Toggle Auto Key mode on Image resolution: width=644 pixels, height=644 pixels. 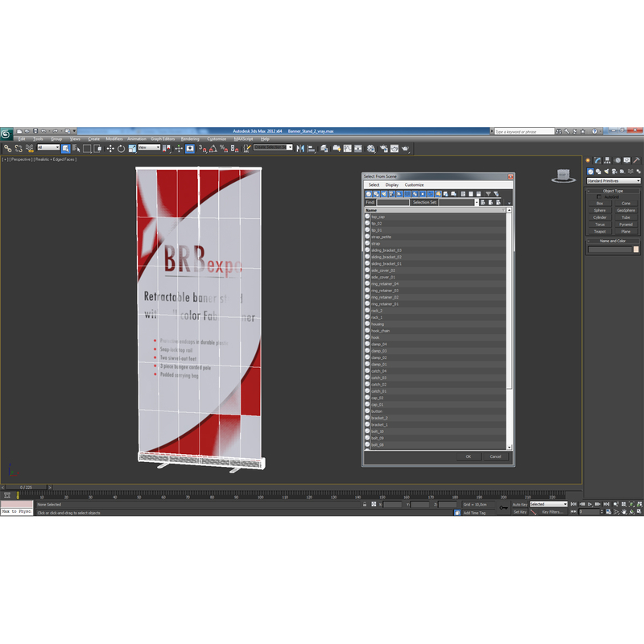[x=518, y=504]
